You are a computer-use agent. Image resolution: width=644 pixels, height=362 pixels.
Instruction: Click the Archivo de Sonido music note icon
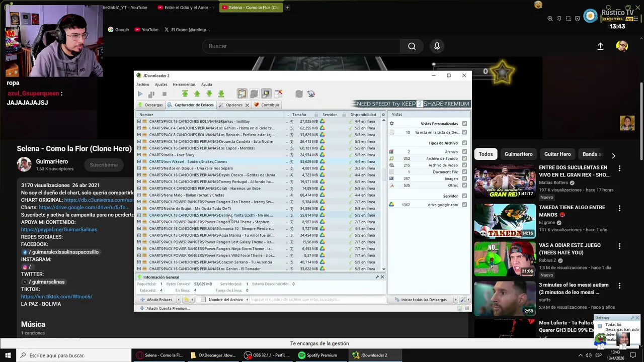391,158
